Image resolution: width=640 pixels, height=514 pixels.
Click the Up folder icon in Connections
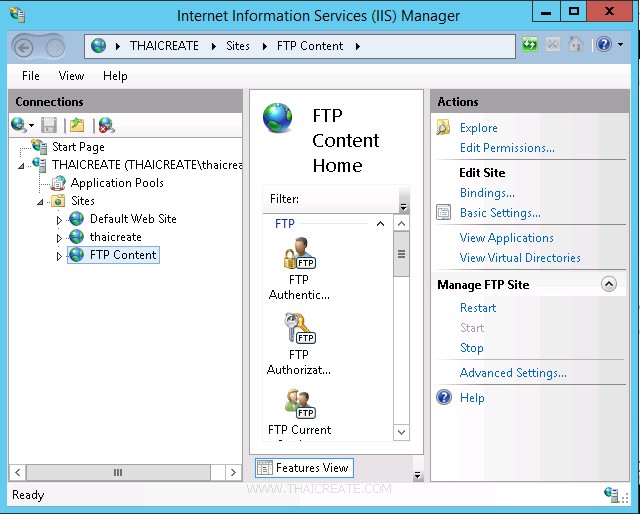point(77,125)
